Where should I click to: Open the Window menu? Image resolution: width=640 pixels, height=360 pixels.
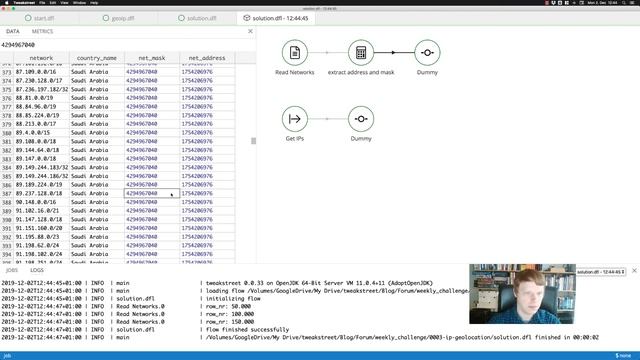[x=79, y=2]
